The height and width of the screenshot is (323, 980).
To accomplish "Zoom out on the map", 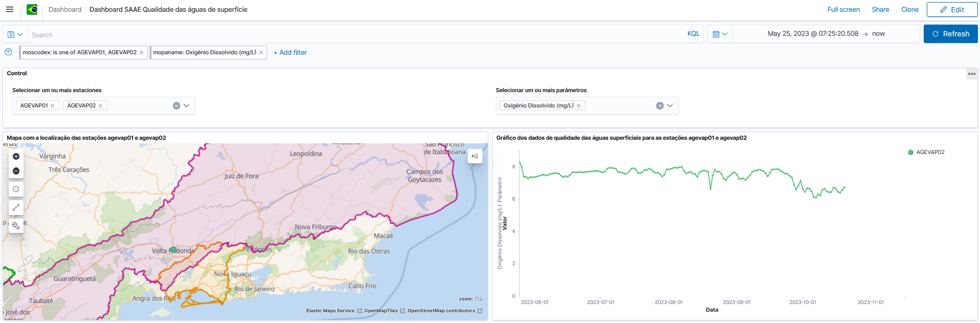I will (16, 171).
